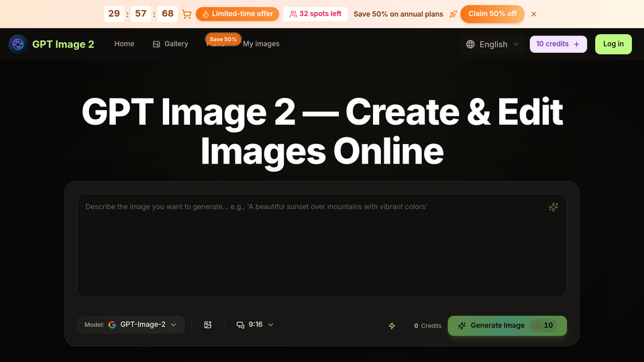
Task: Open the Gallery menu item
Action: click(x=170, y=44)
